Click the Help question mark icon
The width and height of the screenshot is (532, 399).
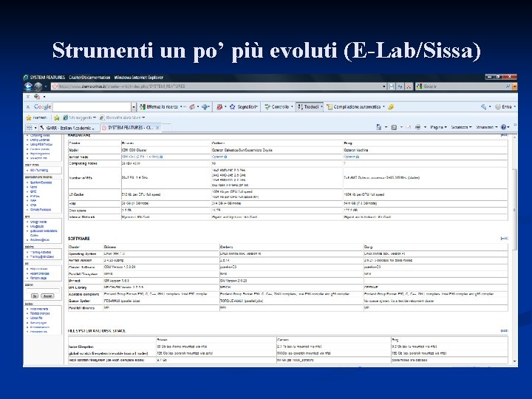pos(503,127)
